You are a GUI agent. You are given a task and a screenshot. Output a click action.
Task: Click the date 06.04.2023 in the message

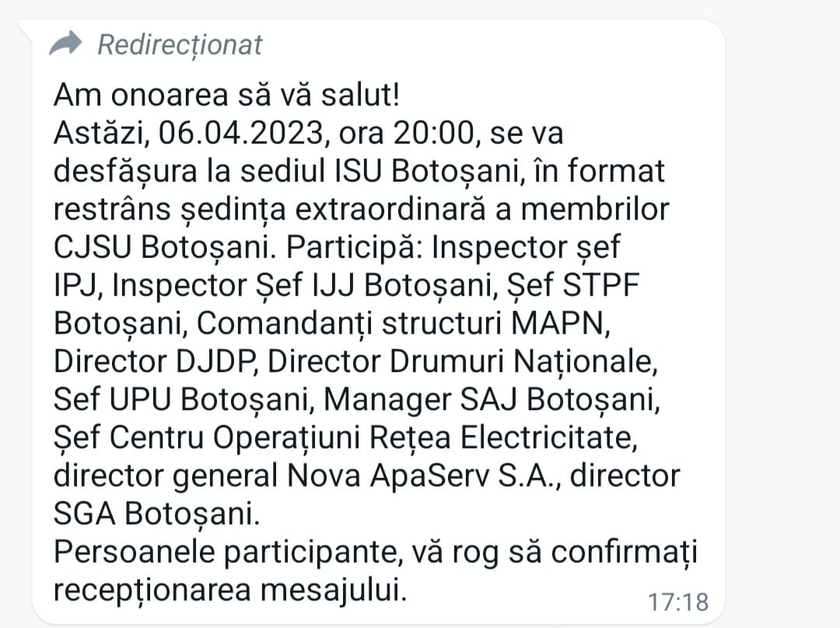[240, 134]
